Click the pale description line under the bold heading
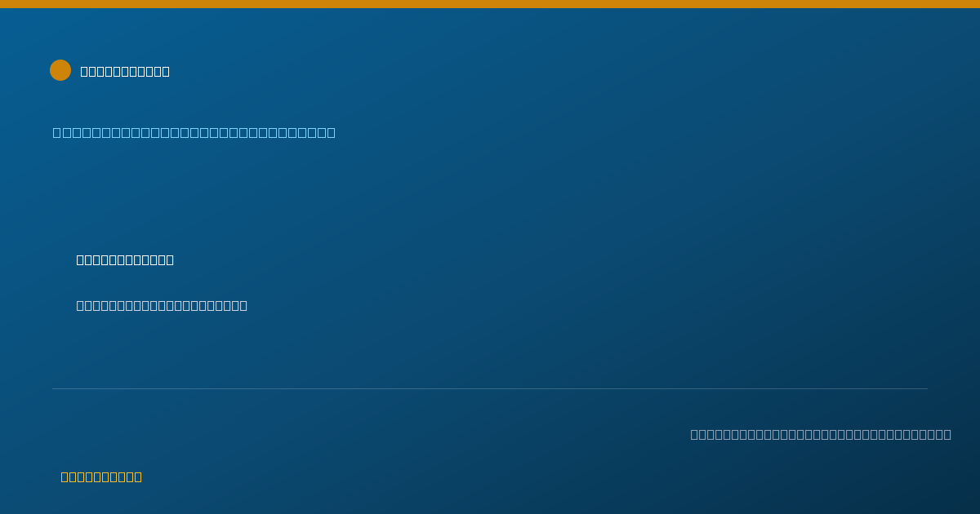Viewport: 980px width, 514px height. point(162,305)
